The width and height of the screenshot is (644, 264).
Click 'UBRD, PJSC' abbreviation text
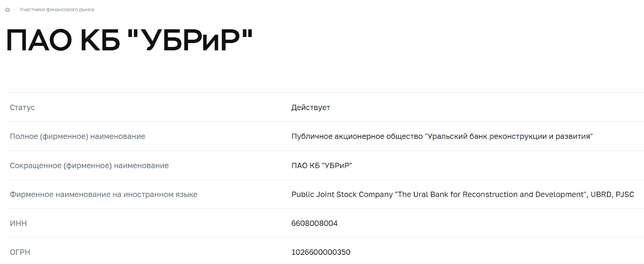click(x=612, y=194)
